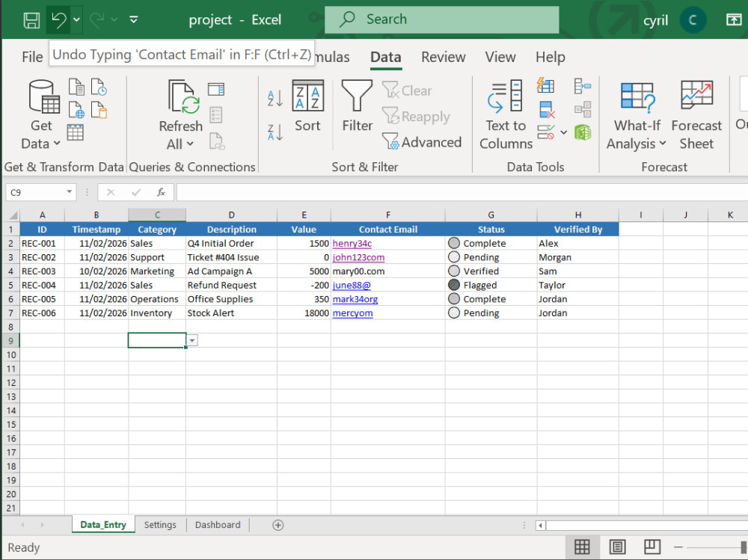The image size is (748, 560).
Task: Click the Undo arrow icon
Action: pyautogui.click(x=58, y=20)
